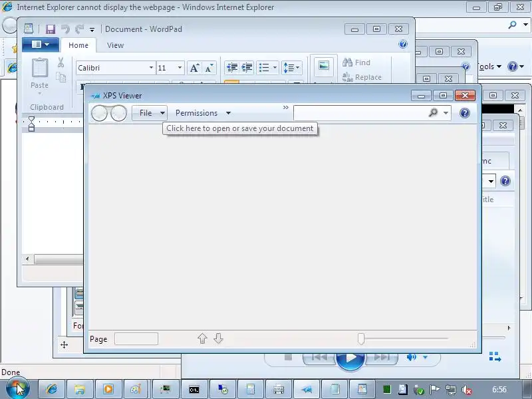
Task: Click the network icon in system tray
Action: [x=451, y=390]
